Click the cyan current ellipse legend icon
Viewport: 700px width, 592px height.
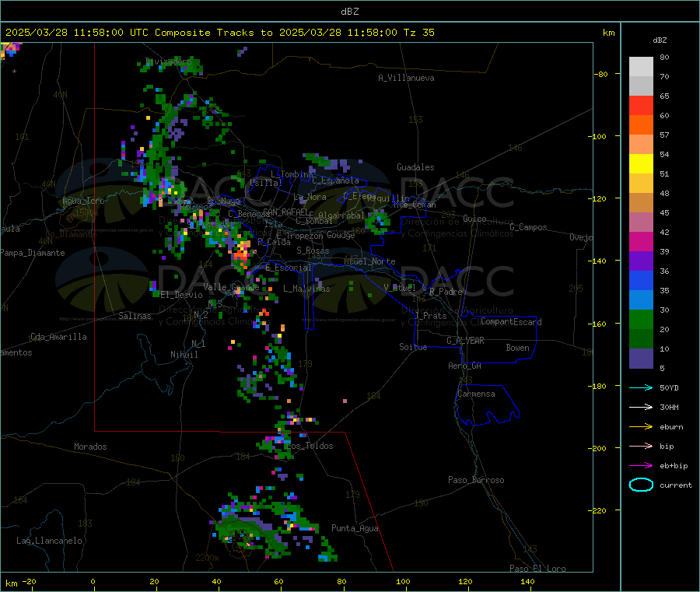[641, 485]
